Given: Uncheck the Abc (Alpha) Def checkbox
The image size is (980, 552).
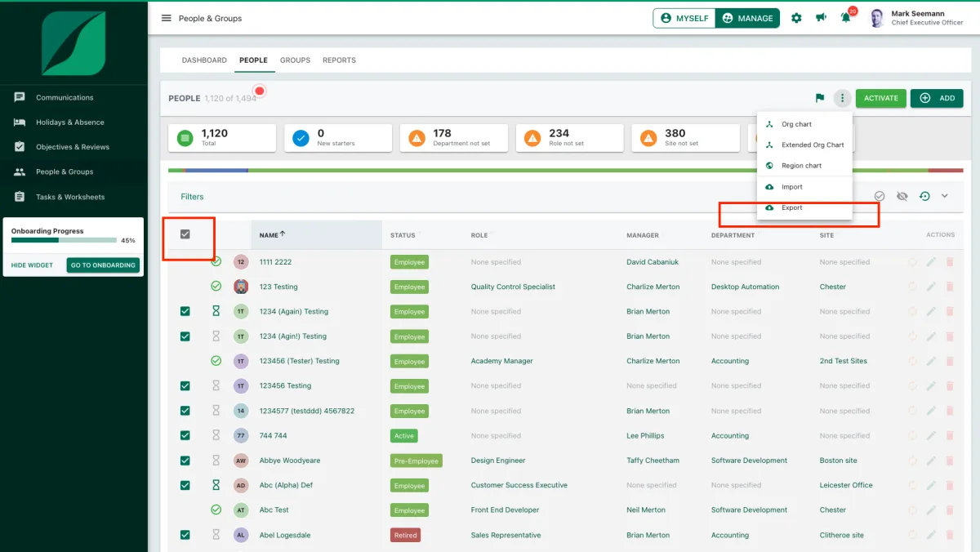Looking at the screenshot, I should tap(185, 485).
